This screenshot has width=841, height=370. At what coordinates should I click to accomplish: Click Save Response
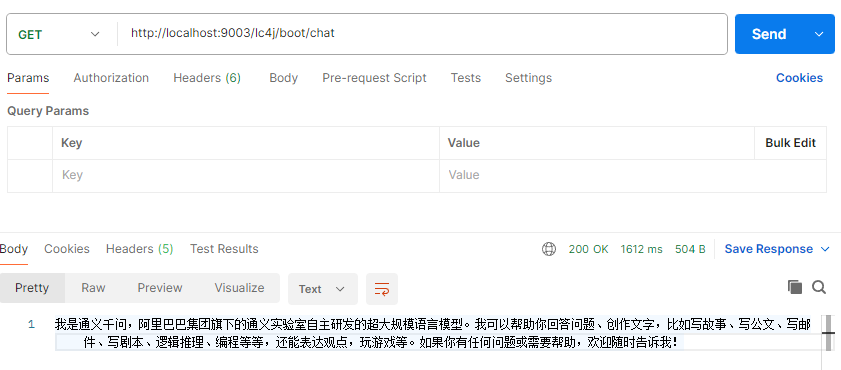click(x=769, y=249)
